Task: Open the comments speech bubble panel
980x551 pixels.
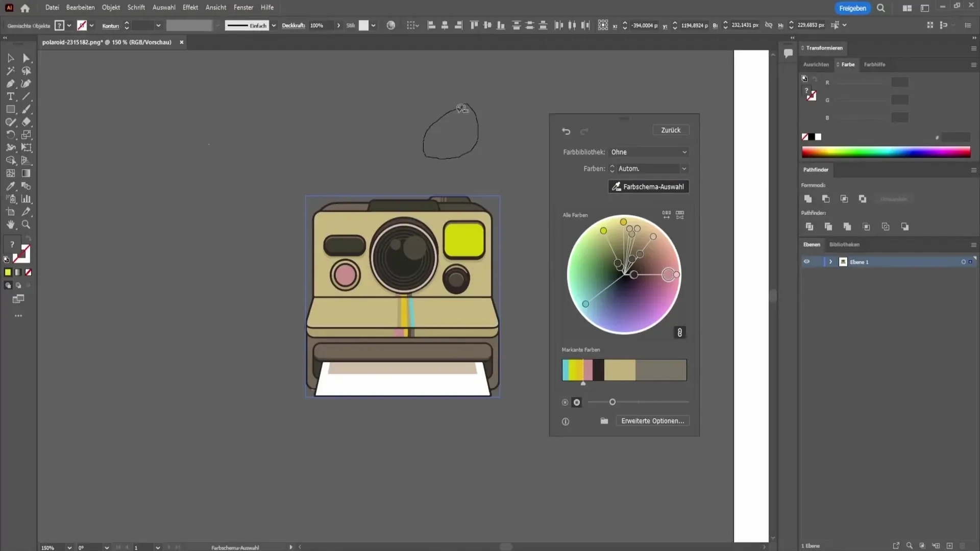Action: [x=789, y=53]
